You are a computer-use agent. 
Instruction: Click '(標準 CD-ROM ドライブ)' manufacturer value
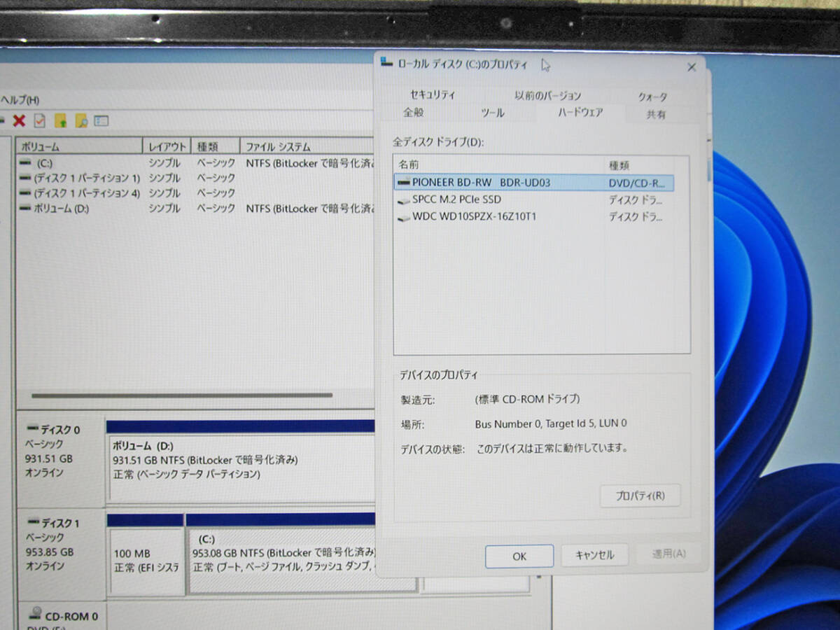pyautogui.click(x=527, y=400)
